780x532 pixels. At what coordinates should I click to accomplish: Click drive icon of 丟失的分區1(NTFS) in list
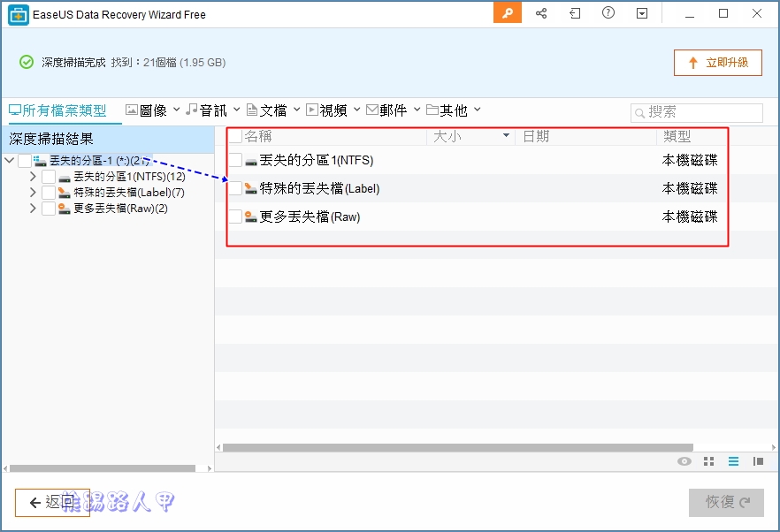point(251,162)
